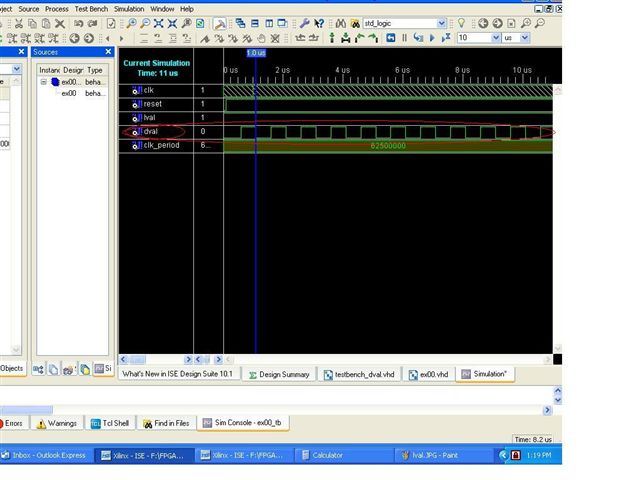640x480 pixels.
Task: Click the pause simulation icon
Action: click(404, 38)
